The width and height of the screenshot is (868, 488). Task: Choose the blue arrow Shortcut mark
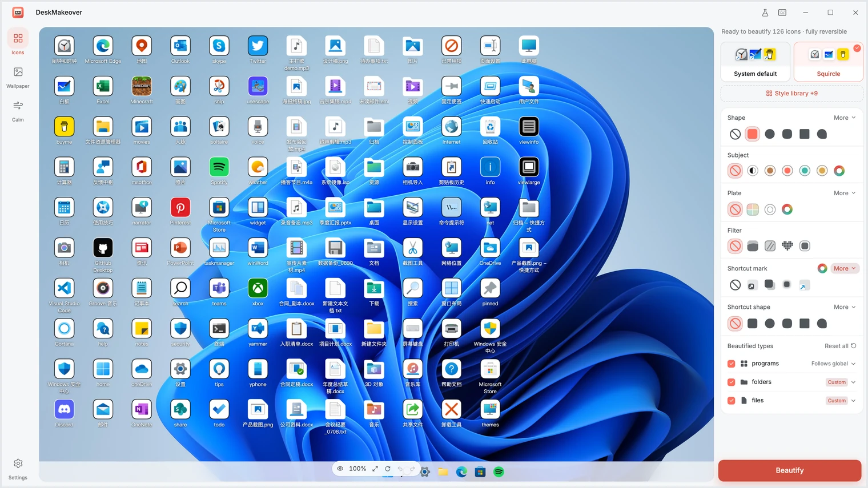pos(804,285)
